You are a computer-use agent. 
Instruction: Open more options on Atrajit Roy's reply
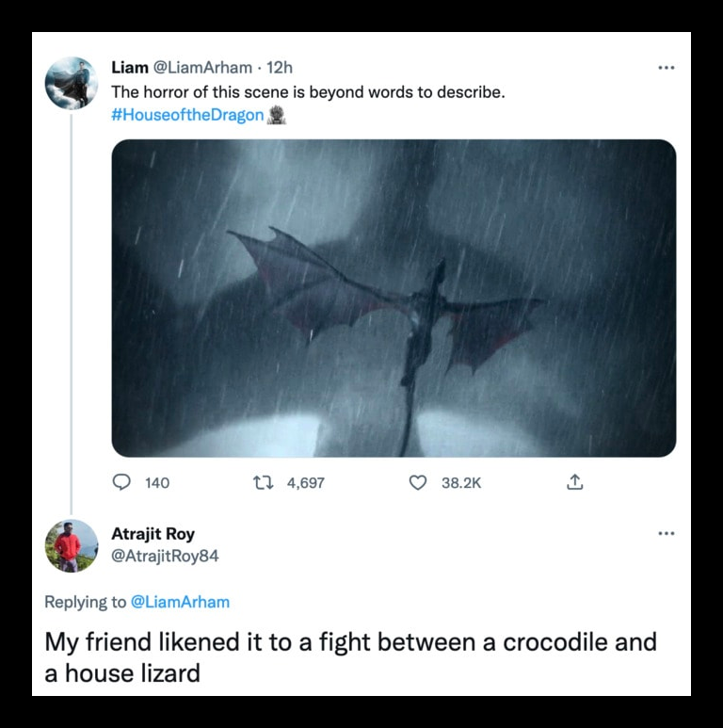tap(667, 533)
